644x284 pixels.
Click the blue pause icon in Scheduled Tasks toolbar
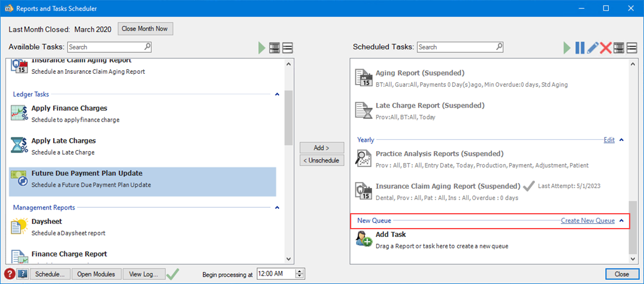[x=580, y=48]
